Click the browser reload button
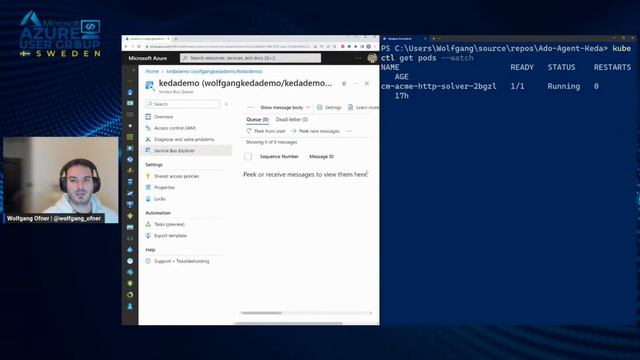640x360 pixels. coord(139,47)
